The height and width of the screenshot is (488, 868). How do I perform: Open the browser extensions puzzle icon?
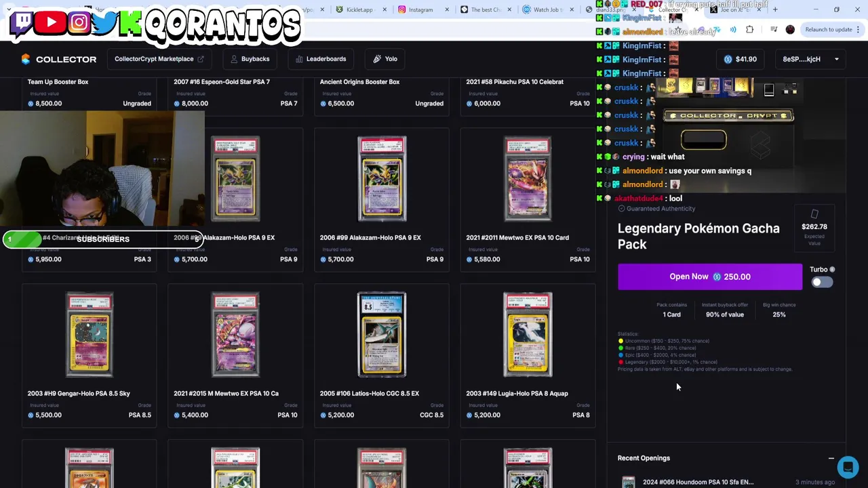749,29
